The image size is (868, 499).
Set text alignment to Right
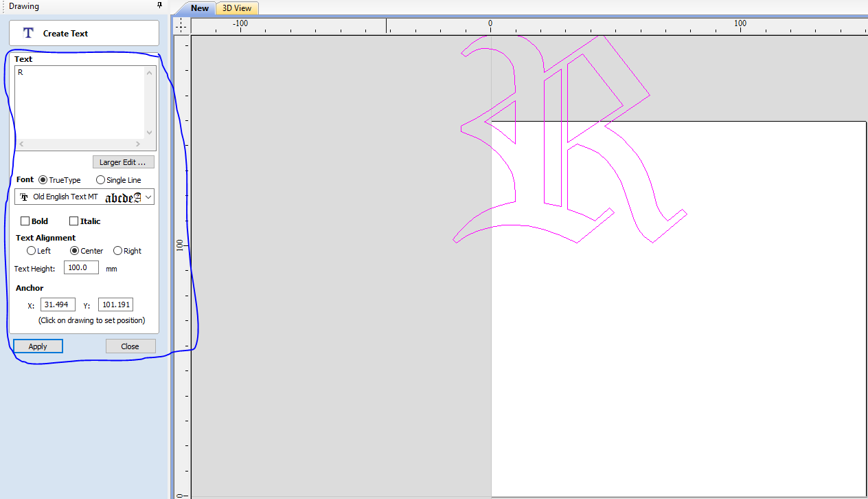pyautogui.click(x=117, y=250)
